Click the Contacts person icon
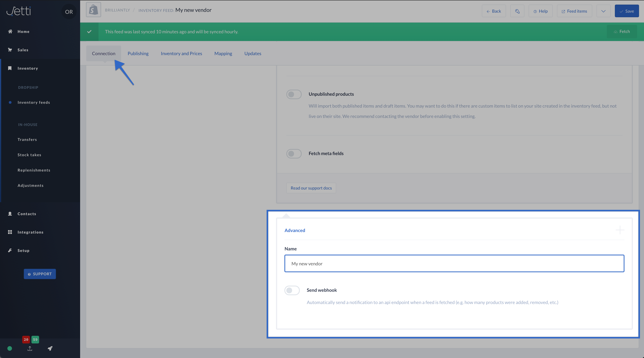This screenshot has height=358, width=644. pos(10,214)
